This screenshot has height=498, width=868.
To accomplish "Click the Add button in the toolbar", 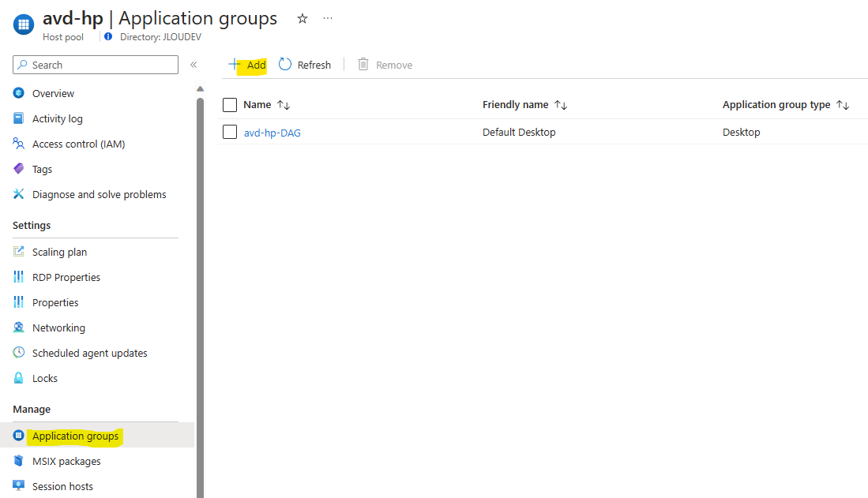I will pyautogui.click(x=247, y=65).
